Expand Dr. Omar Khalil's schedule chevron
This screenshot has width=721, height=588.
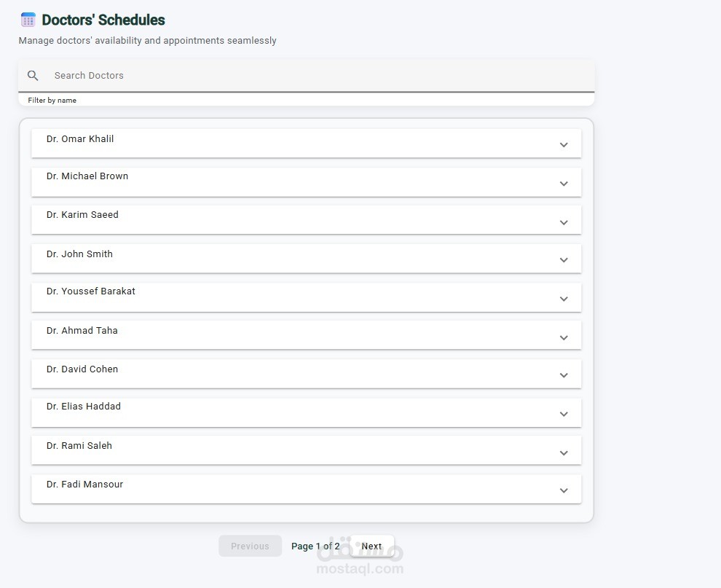(x=564, y=145)
